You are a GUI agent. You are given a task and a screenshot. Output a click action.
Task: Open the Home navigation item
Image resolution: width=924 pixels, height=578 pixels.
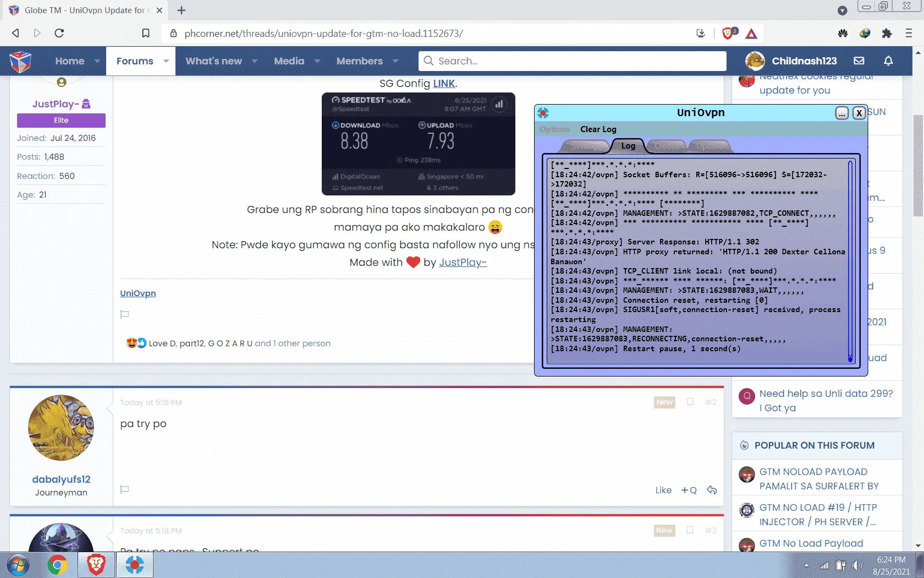pyautogui.click(x=70, y=61)
